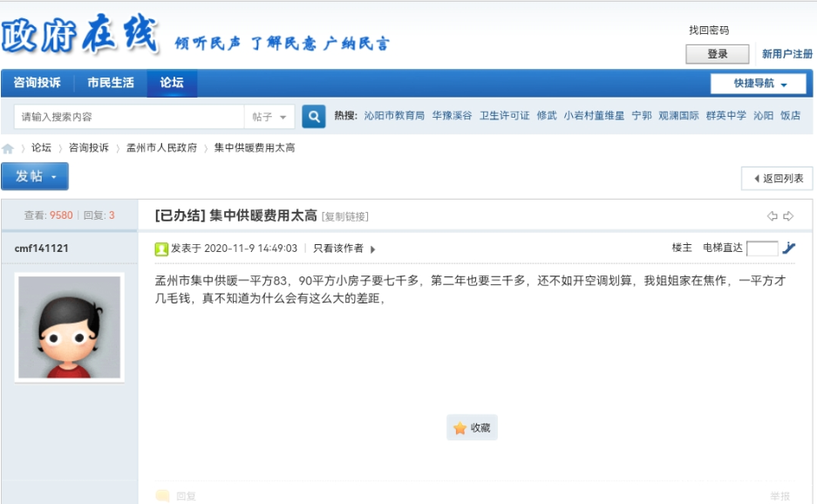The height and width of the screenshot is (504, 817).
Task: Open the 发帖 new post dropdown
Action: 35,176
